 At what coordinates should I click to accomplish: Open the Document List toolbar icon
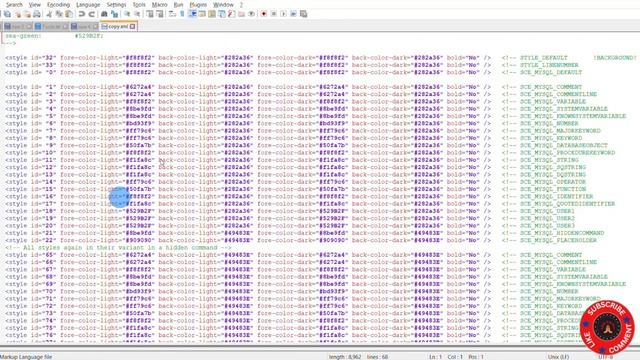pyautogui.click(x=222, y=14)
